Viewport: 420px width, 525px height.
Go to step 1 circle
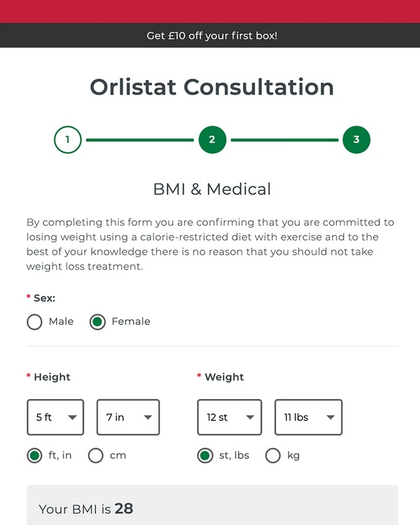click(68, 140)
